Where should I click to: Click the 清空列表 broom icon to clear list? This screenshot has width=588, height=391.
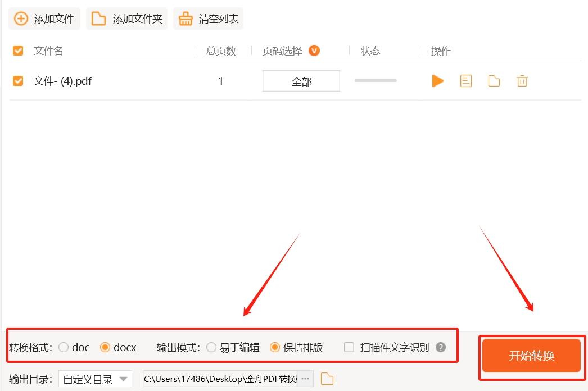pyautogui.click(x=186, y=18)
